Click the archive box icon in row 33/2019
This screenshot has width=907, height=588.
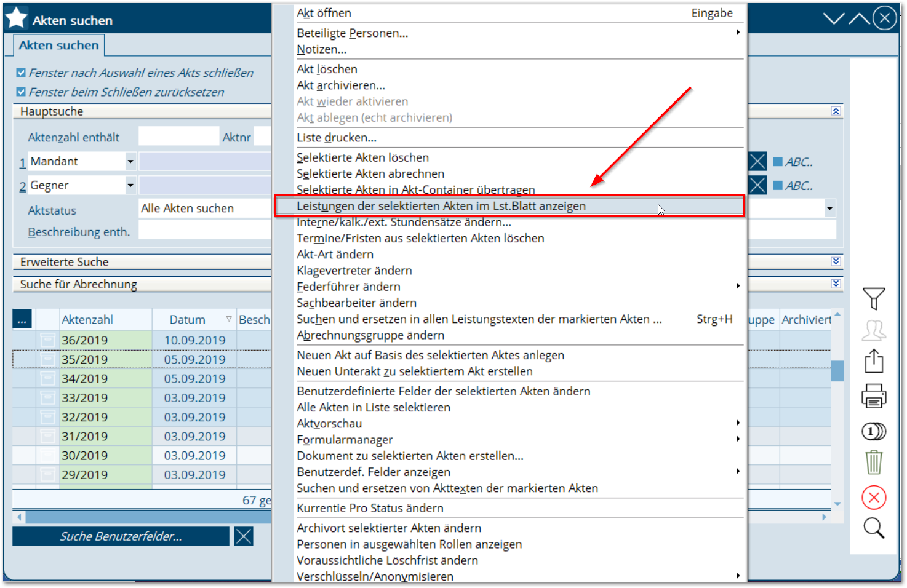[47, 397]
